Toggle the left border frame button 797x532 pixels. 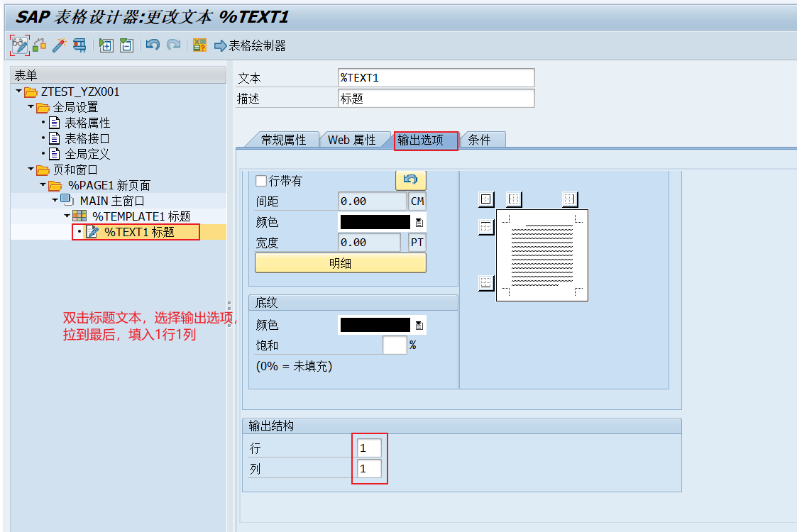tap(514, 198)
